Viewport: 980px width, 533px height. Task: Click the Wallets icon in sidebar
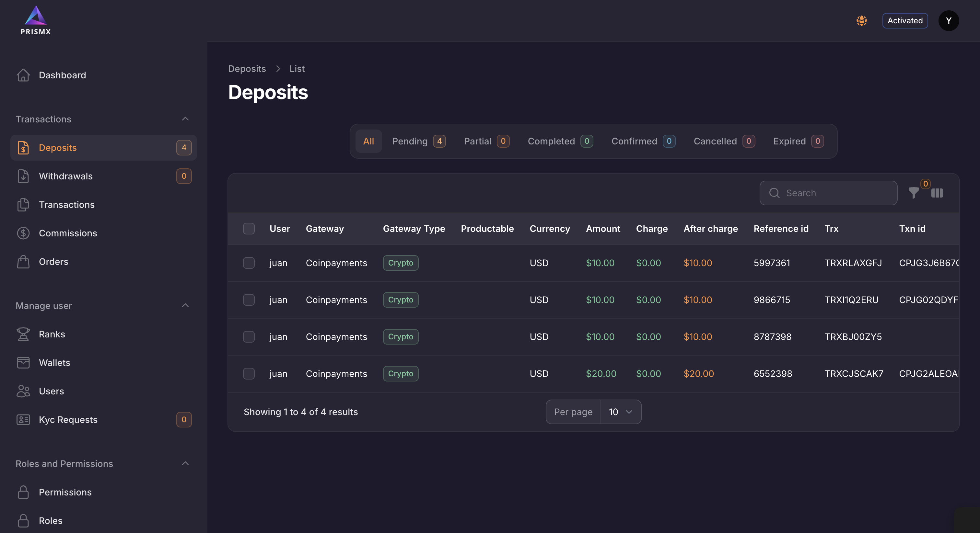coord(23,363)
